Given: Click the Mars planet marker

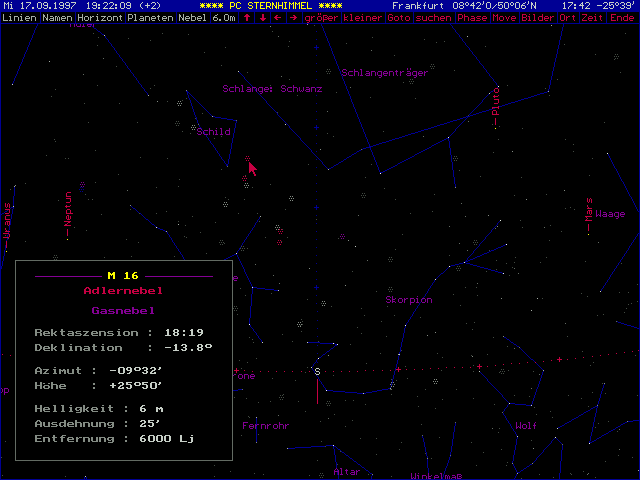Looking at the screenshot, I should (589, 213).
